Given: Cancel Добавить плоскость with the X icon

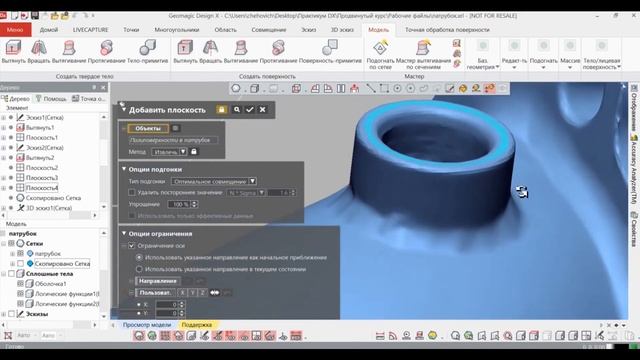Looking at the screenshot, I should click(262, 109).
